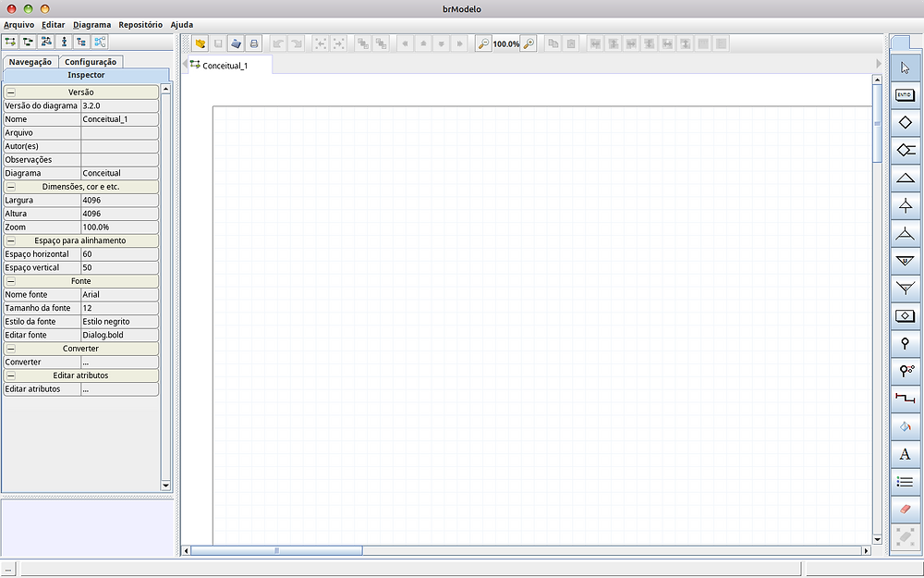Open the paint bucket color tool
The height and width of the screenshot is (578, 924).
(x=905, y=426)
